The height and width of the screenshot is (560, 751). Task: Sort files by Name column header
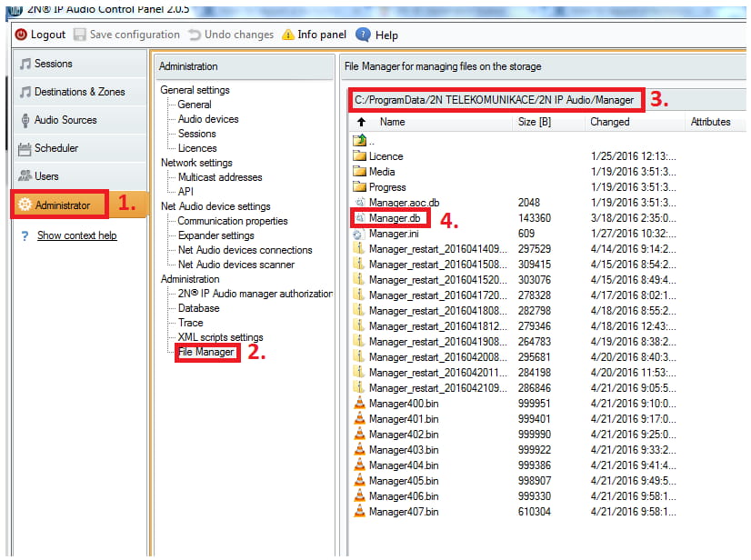[x=392, y=122]
